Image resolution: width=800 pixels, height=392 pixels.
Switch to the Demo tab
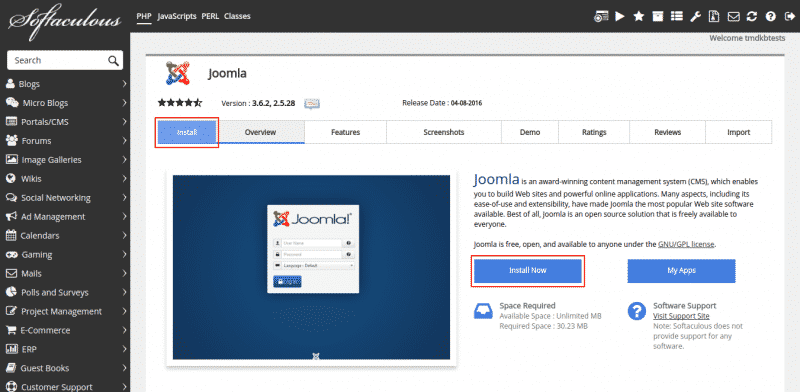coord(530,132)
